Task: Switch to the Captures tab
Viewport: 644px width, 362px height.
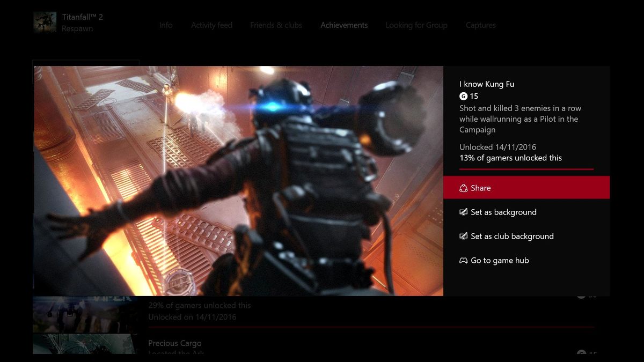Action: [480, 25]
